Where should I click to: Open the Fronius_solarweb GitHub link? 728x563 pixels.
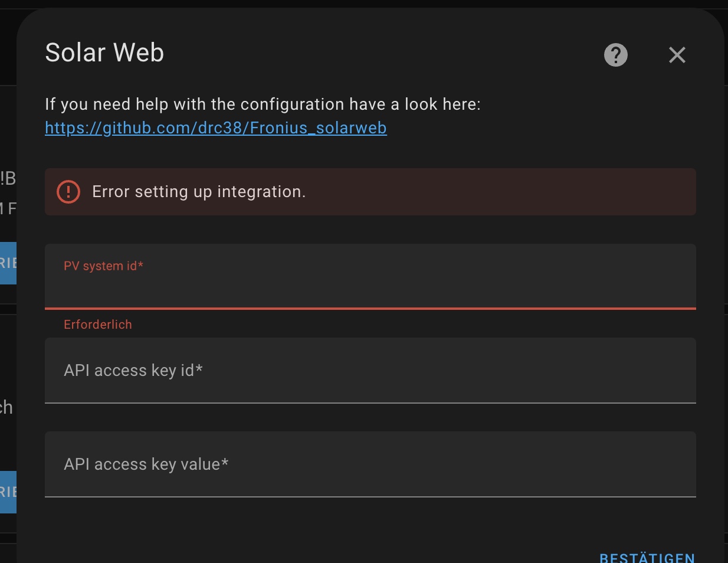click(x=216, y=128)
